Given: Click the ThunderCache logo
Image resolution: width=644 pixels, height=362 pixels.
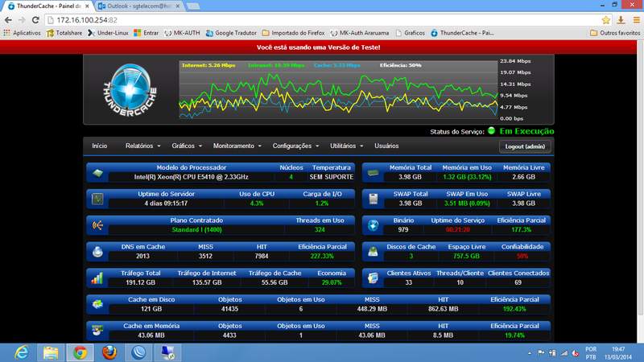Looking at the screenshot, I should click(130, 90).
